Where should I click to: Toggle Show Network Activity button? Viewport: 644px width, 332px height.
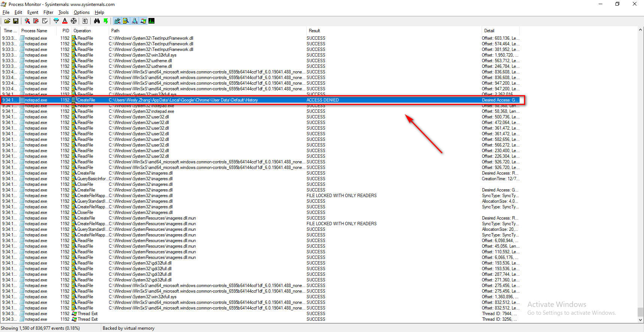135,21
